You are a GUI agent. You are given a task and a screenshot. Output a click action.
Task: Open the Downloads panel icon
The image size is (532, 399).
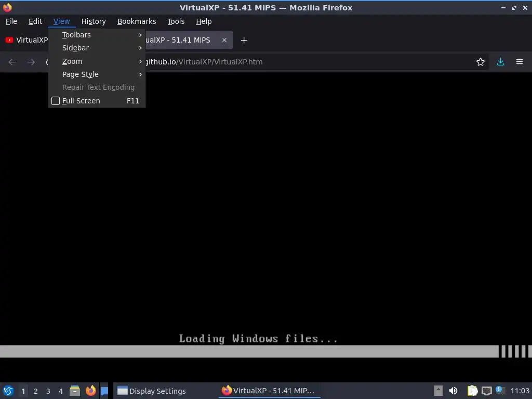click(500, 62)
